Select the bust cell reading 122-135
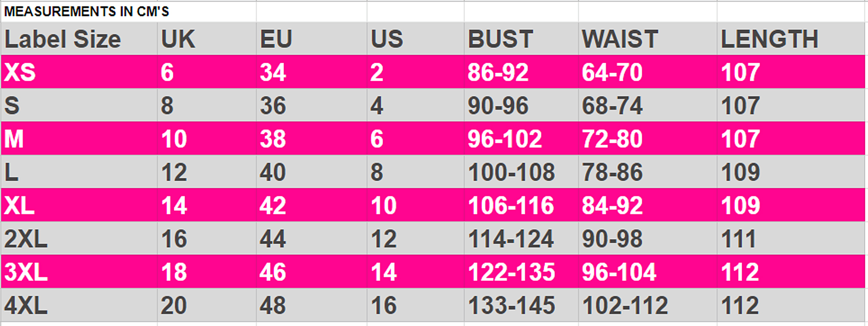Screen dimensions: 868x326 point(521,271)
